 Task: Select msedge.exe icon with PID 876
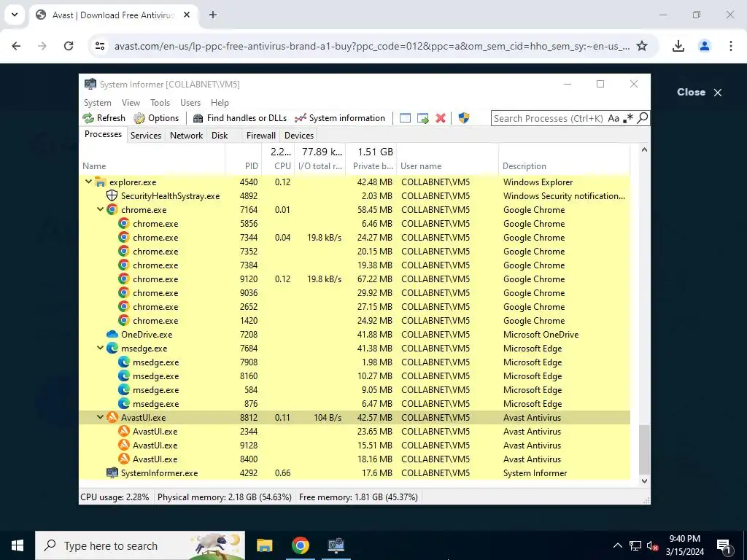coord(124,403)
